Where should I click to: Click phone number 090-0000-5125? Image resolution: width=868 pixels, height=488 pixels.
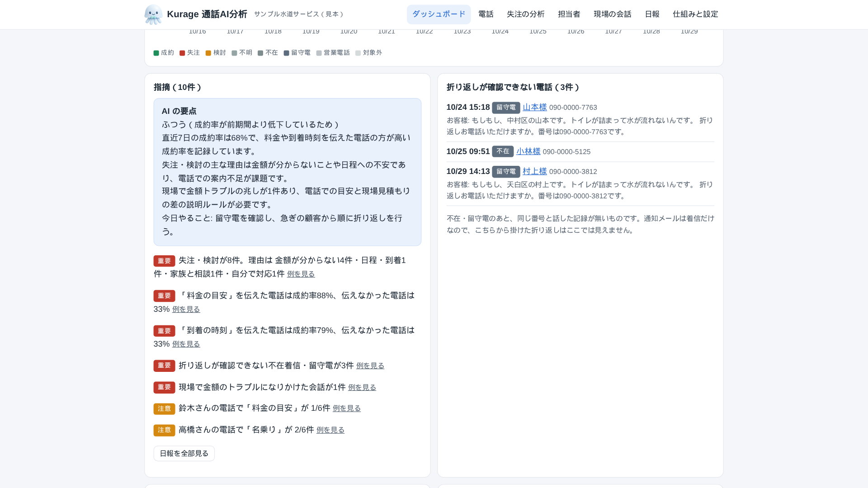[567, 152]
